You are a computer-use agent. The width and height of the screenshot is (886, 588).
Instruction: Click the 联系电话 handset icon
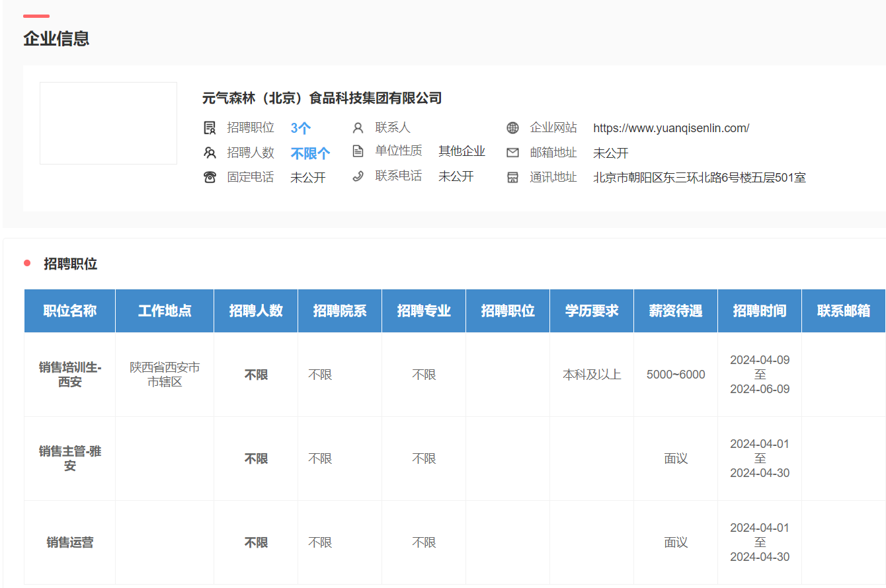[358, 176]
